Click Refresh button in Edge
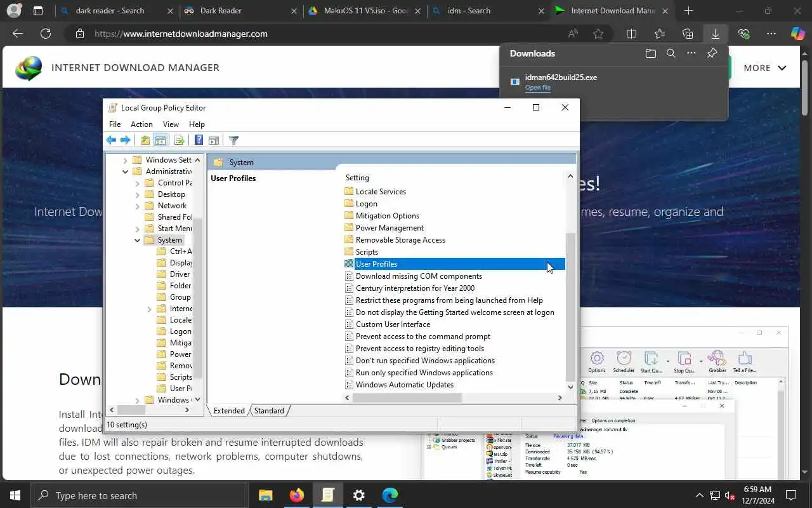Viewport: 812px width, 508px height. [x=46, y=34]
